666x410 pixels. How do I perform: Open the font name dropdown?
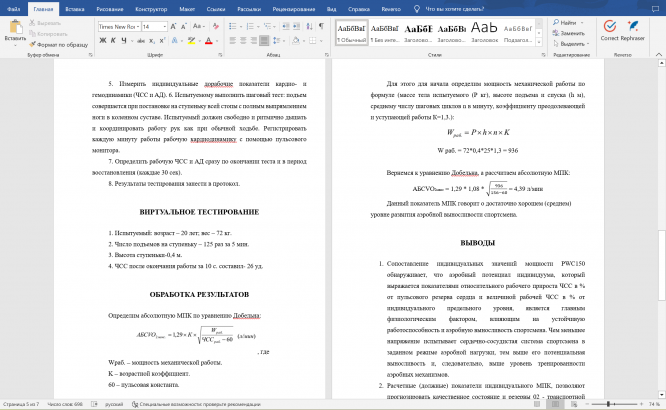tap(138, 26)
